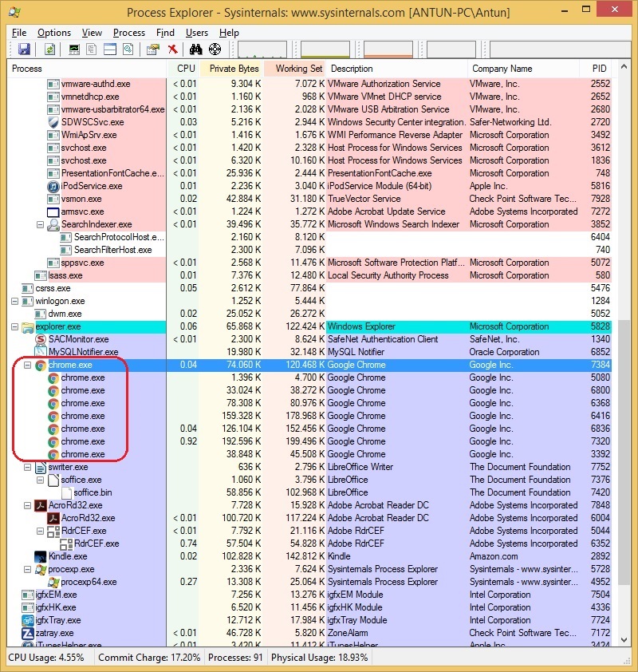Toggle the Show Process Tree toolbar button
Screen dimensions: 638x672
[89, 49]
